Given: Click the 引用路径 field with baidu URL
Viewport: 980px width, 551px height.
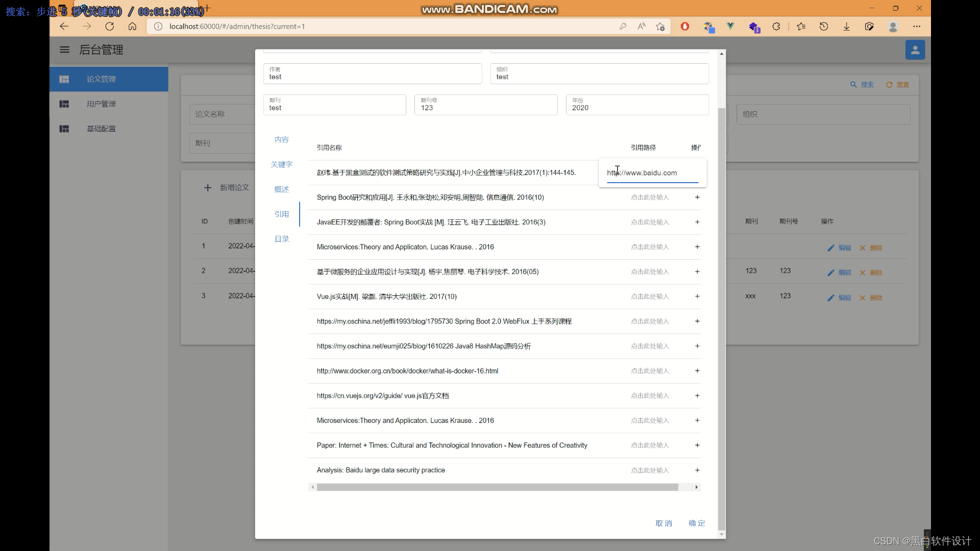Looking at the screenshot, I should click(652, 173).
